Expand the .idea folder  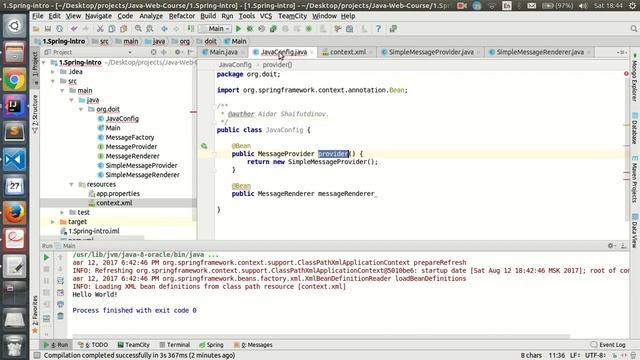tap(53, 72)
